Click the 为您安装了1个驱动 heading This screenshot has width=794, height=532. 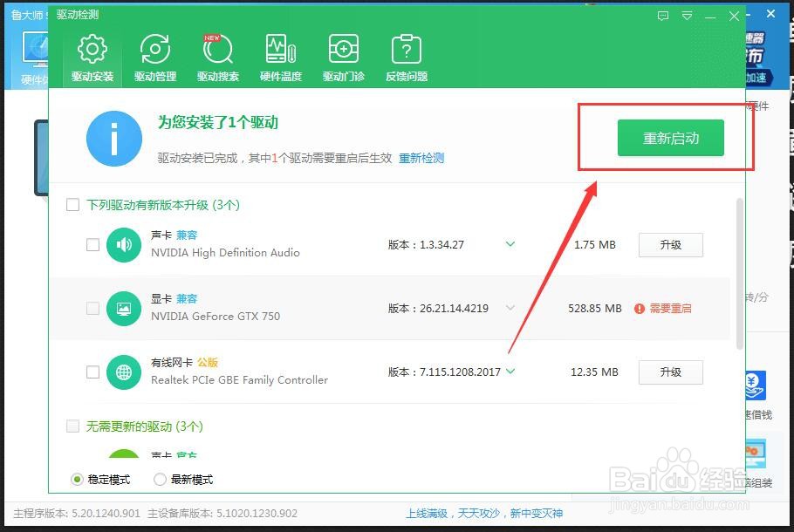click(218, 122)
